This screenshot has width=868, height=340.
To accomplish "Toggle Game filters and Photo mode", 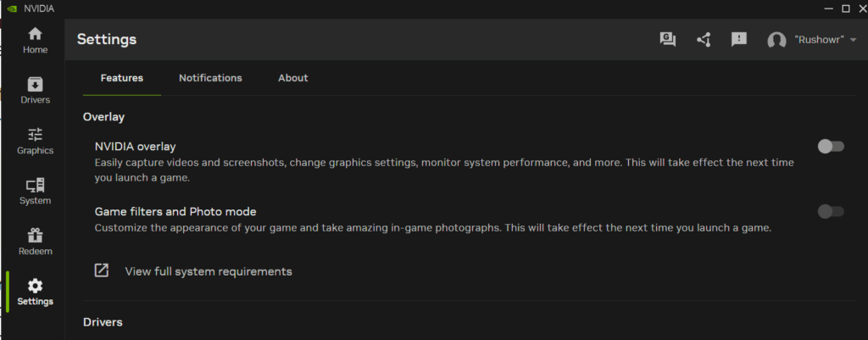I will (831, 211).
